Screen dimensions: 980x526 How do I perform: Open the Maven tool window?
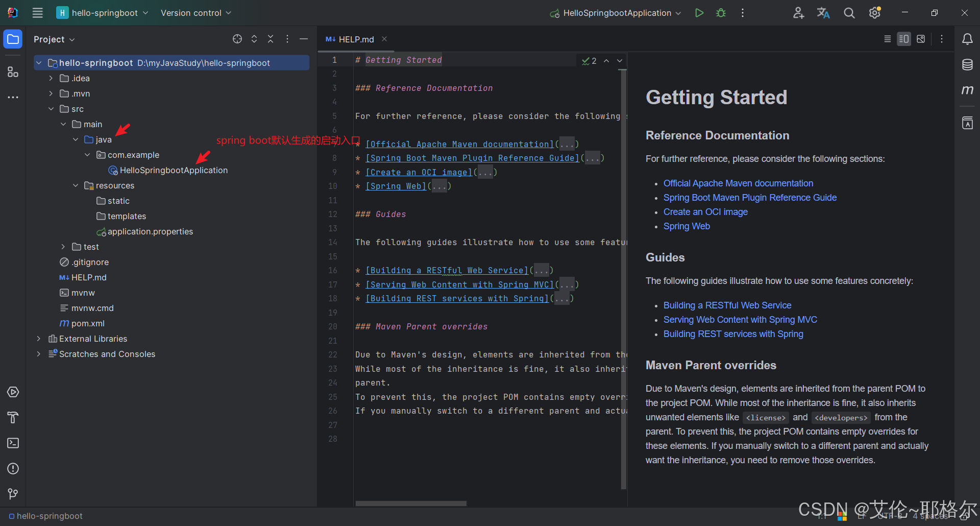pyautogui.click(x=967, y=90)
